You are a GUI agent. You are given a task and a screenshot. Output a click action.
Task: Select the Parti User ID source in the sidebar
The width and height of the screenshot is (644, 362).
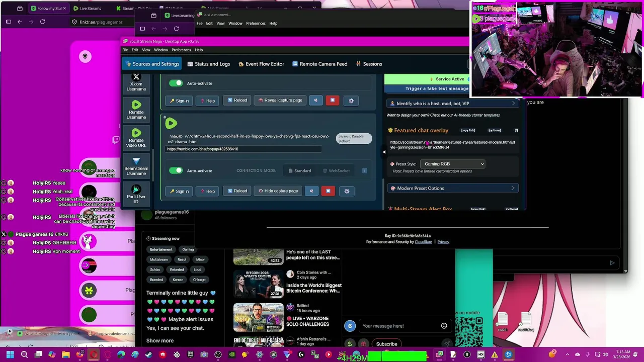(x=136, y=195)
